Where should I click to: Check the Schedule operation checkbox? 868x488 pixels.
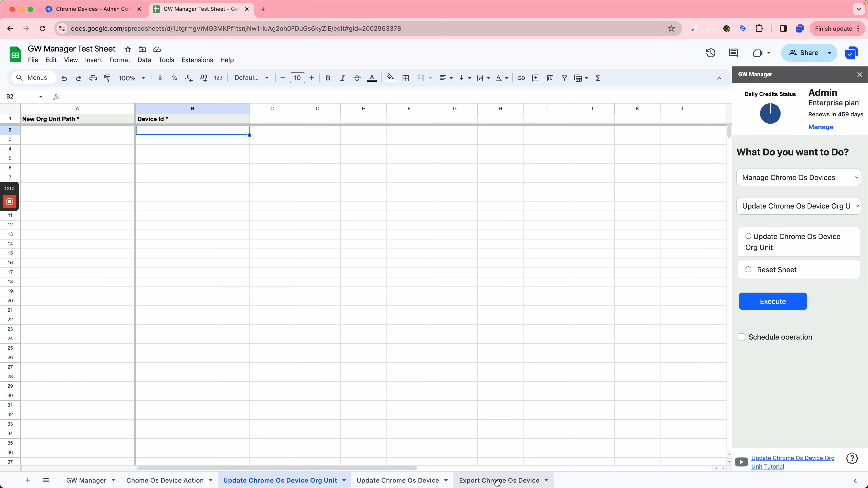point(741,337)
